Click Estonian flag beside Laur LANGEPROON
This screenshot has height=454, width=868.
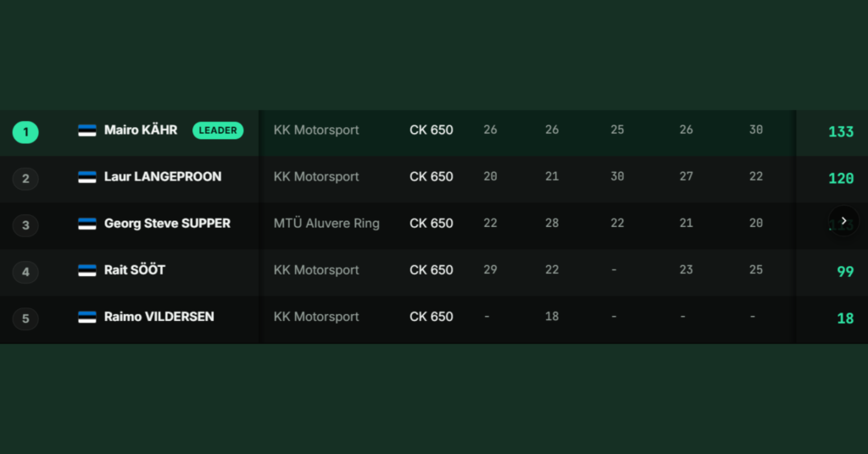[87, 177]
